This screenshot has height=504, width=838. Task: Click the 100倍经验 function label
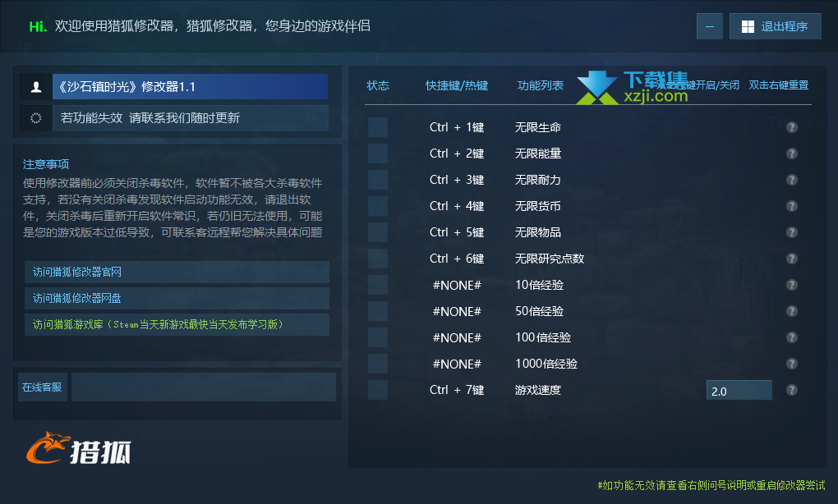(543, 337)
